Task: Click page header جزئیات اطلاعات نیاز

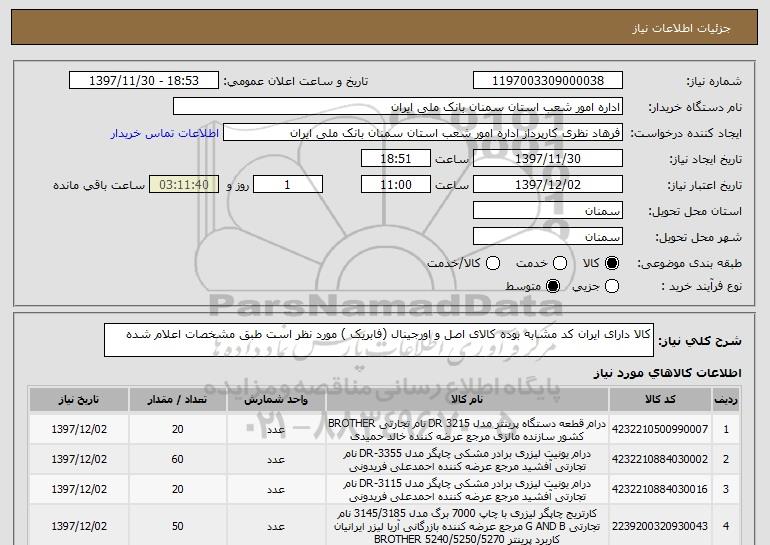Action: tap(681, 28)
